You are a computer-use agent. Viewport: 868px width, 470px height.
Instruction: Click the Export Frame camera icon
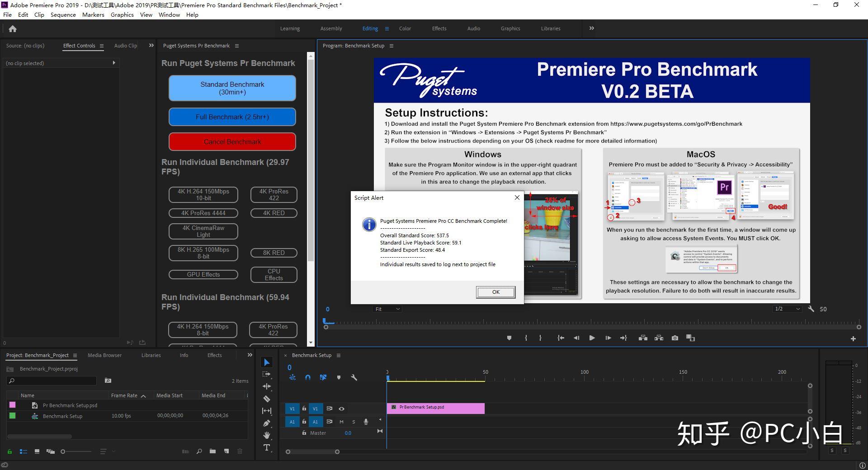point(675,338)
